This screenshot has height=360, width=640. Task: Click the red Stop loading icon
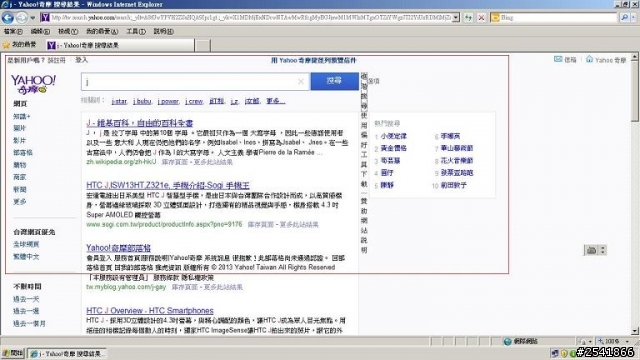[482, 18]
